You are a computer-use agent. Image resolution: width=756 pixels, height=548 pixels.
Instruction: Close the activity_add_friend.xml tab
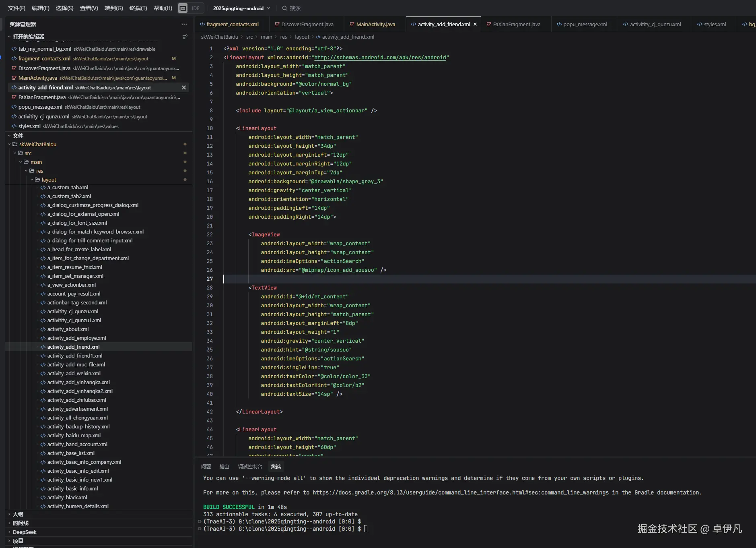point(475,25)
